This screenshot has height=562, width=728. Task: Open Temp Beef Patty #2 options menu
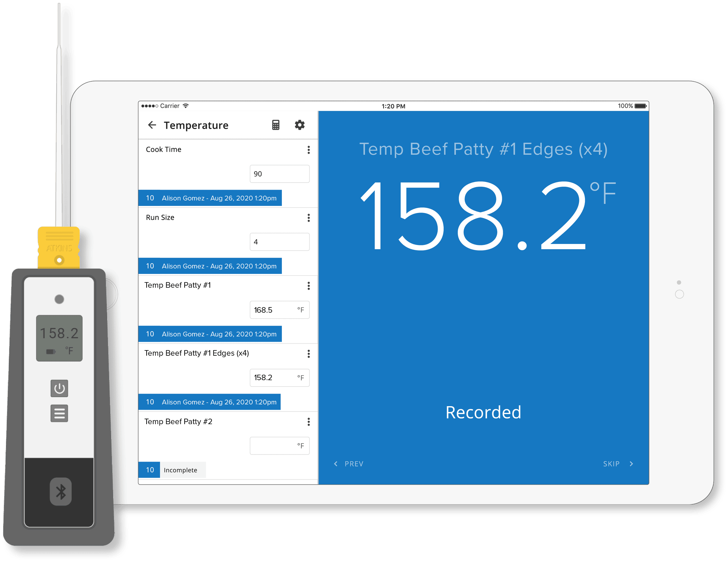point(309,422)
